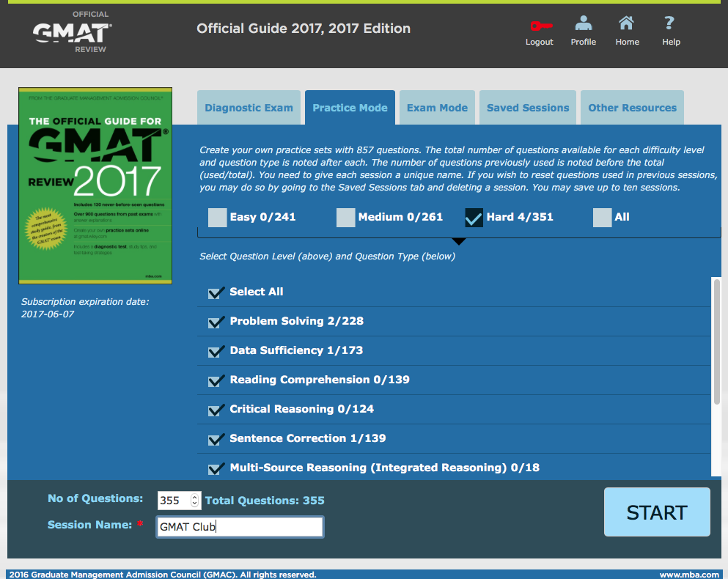Uncheck Critical Reasoning 0/124
728x579 pixels.
216,410
